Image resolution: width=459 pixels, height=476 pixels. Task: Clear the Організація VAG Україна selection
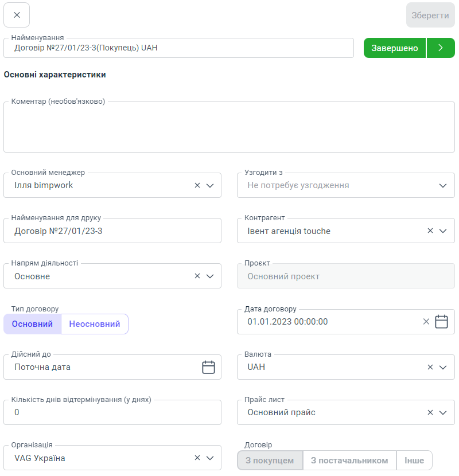[197, 458]
